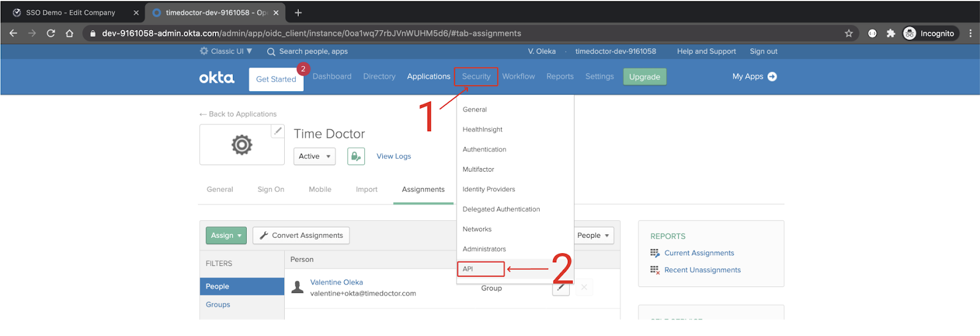This screenshot has height=336, width=980.
Task: Open Valentine Oleka's profile link
Action: [336, 283]
